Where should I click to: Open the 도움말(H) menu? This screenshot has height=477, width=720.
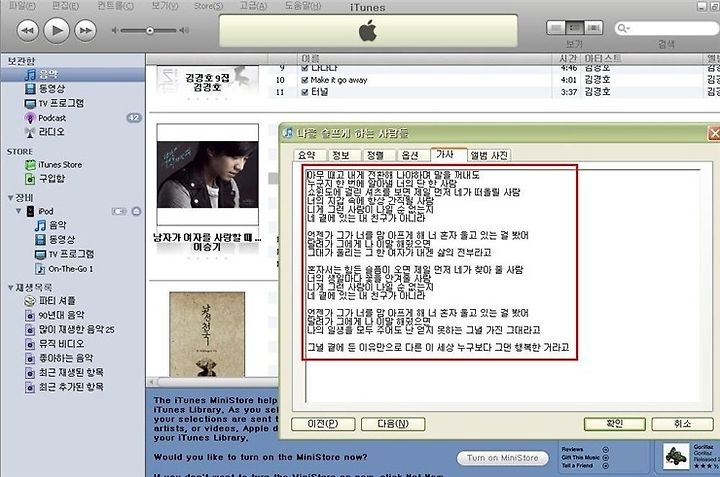tap(303, 6)
